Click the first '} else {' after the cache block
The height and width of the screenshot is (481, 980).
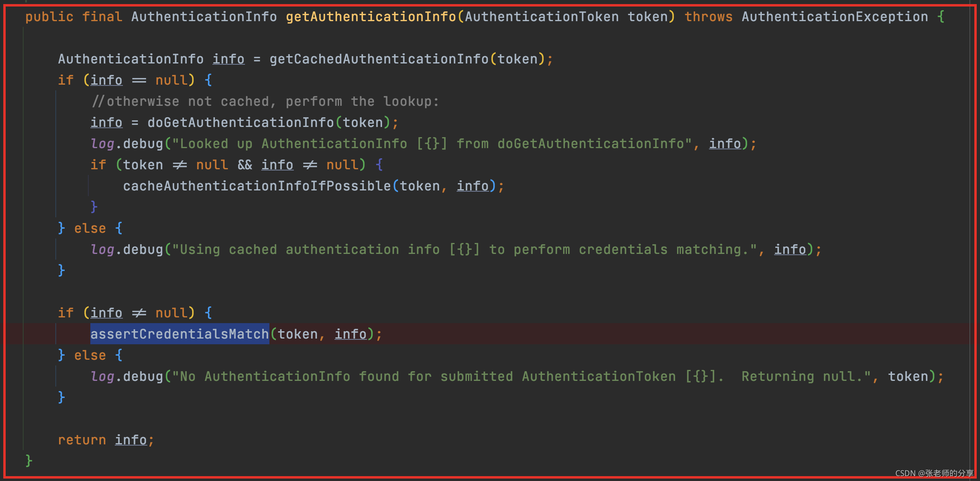(x=90, y=228)
